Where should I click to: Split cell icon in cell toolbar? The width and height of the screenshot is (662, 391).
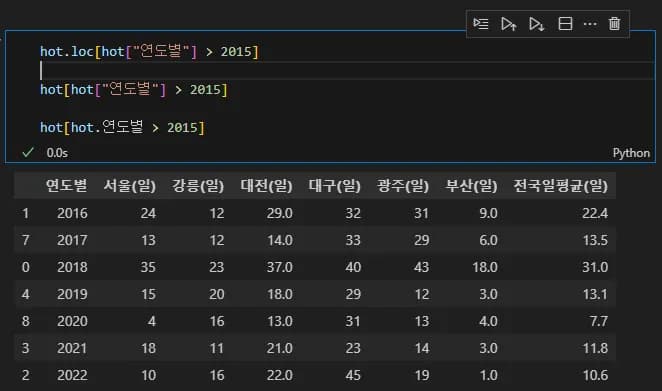pyautogui.click(x=565, y=24)
